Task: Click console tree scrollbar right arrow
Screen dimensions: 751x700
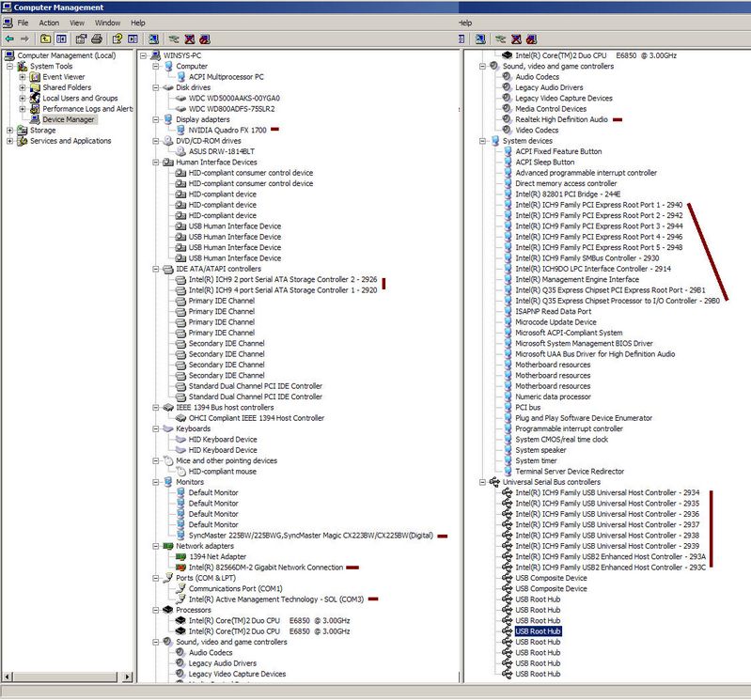Action: (x=127, y=677)
